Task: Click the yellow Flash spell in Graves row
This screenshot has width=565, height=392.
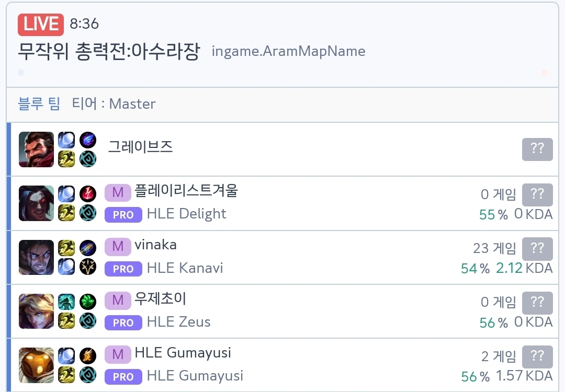Action: (x=66, y=159)
